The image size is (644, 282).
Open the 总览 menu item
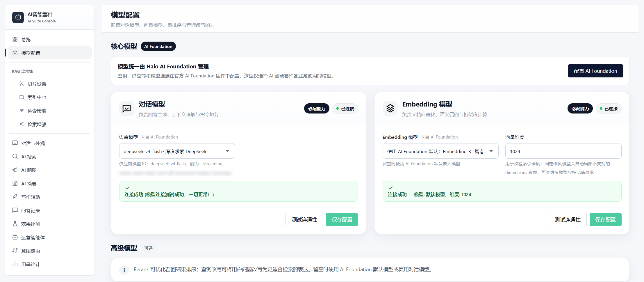point(50,39)
